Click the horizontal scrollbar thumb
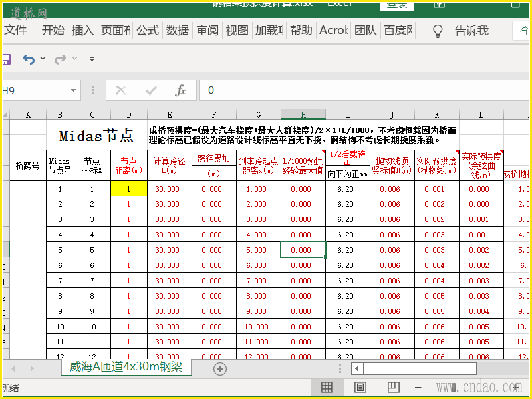Viewport: 532px width, 399px height. tap(420, 368)
